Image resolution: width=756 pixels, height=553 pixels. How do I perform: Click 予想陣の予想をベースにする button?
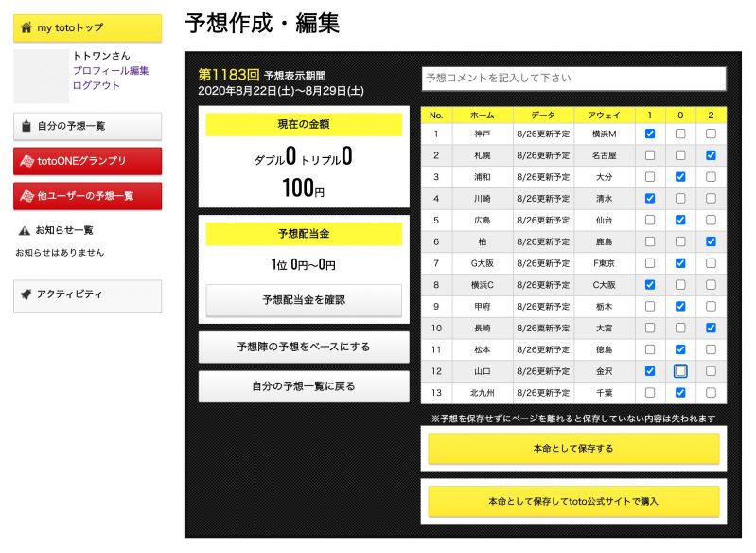click(304, 348)
